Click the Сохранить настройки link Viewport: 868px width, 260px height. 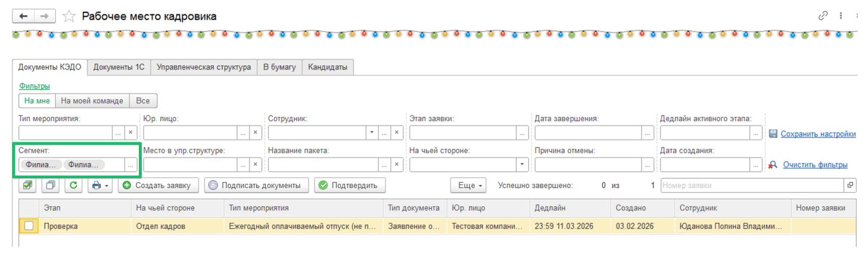pos(819,134)
